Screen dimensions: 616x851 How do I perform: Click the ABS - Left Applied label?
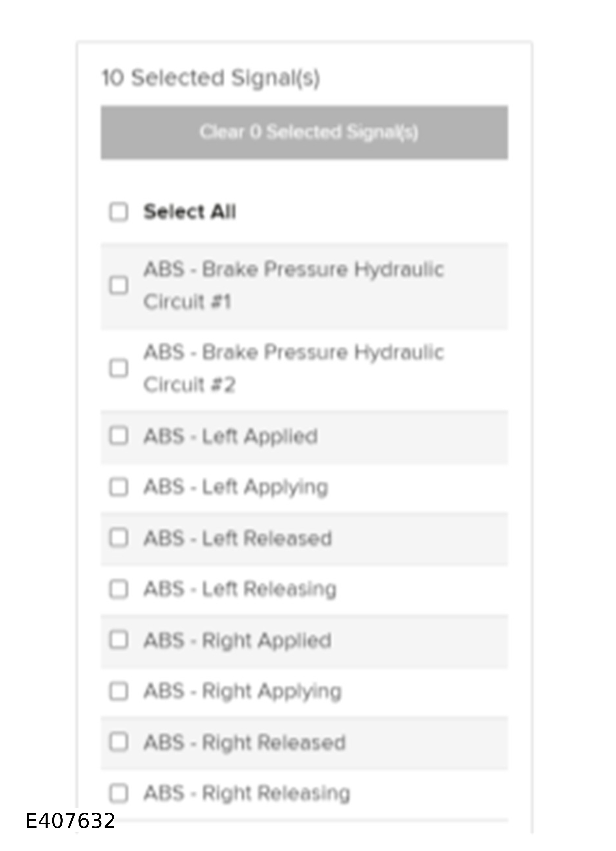(231, 436)
